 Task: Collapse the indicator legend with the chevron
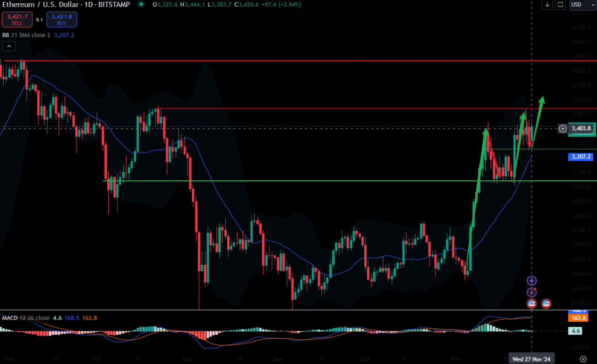(x=9, y=46)
